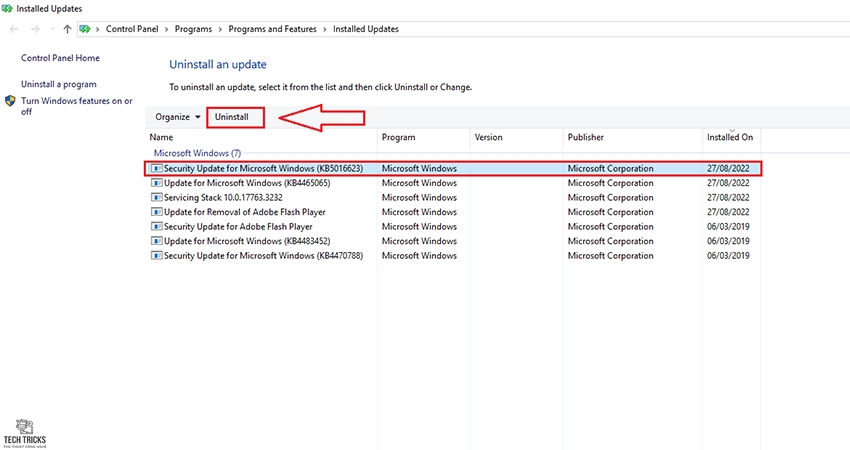Open recent locations dropdown arrow near Back/Forward
Screen dimensions: 850x450
click(53, 29)
